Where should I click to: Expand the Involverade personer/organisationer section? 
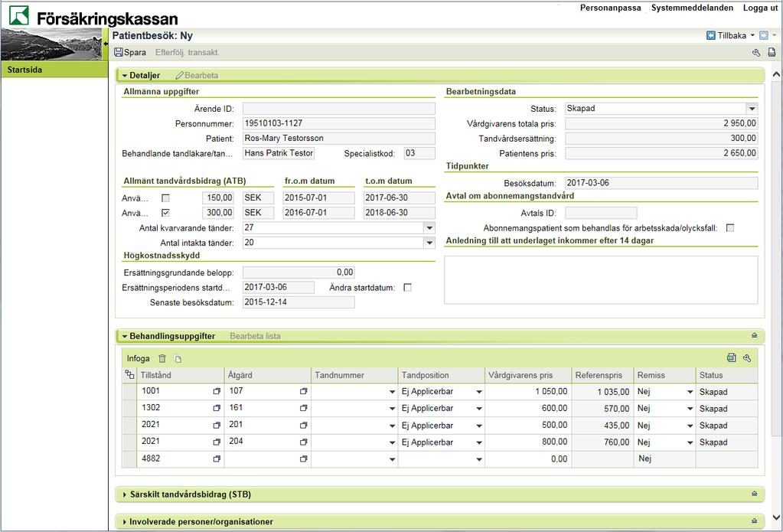coord(124,521)
